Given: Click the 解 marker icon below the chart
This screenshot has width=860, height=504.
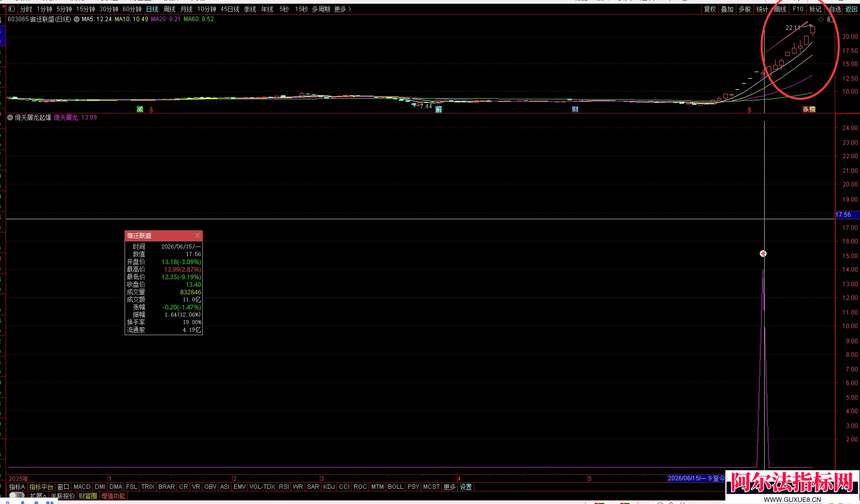Looking at the screenshot, I should 438,109.
